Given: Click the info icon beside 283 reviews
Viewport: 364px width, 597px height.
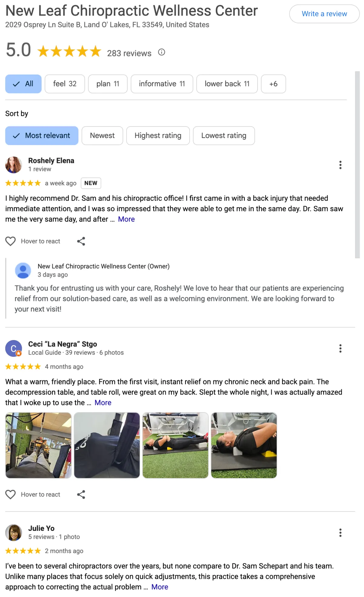Looking at the screenshot, I should tap(162, 52).
